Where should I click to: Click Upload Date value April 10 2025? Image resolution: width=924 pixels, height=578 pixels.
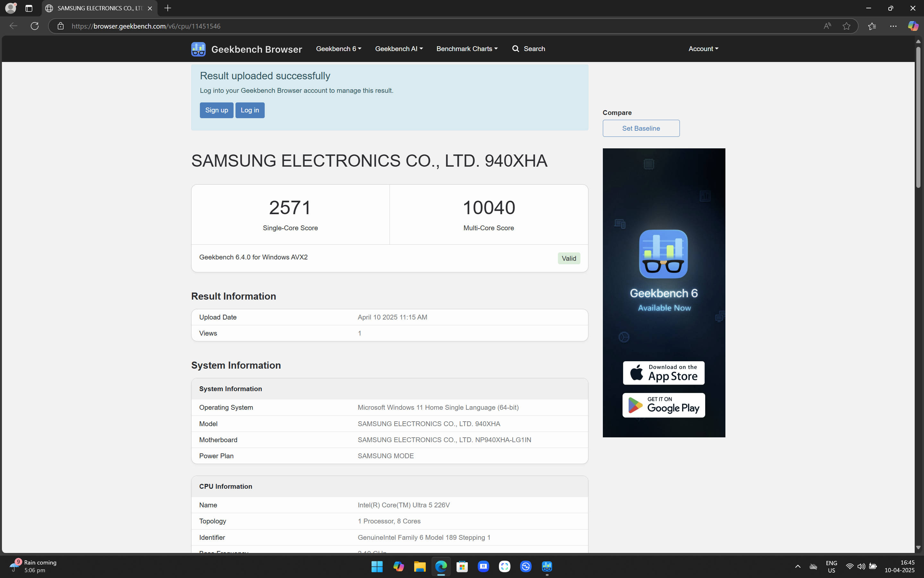[x=392, y=317]
